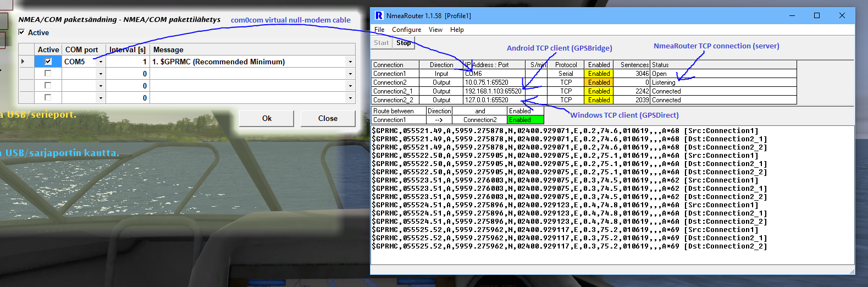The width and height of the screenshot is (868, 287).
Task: Open the Configure menu
Action: (x=406, y=30)
